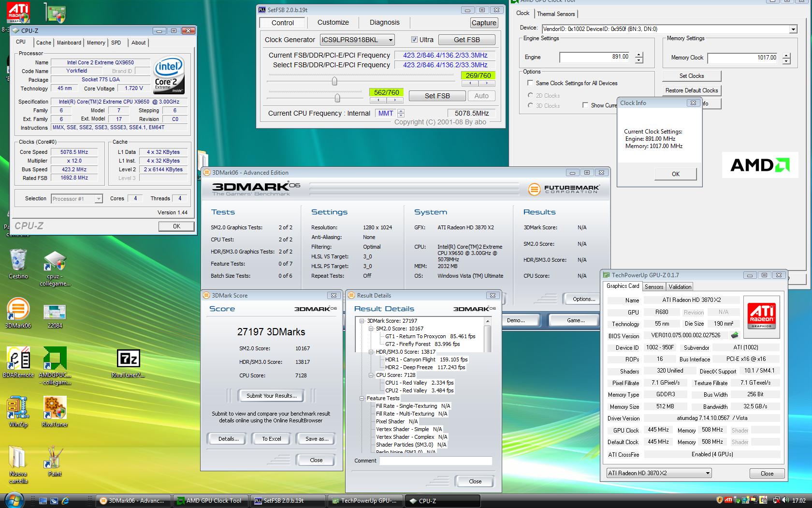Click the Get FSB button
Viewport: 812px width, 508px height.
click(x=467, y=40)
